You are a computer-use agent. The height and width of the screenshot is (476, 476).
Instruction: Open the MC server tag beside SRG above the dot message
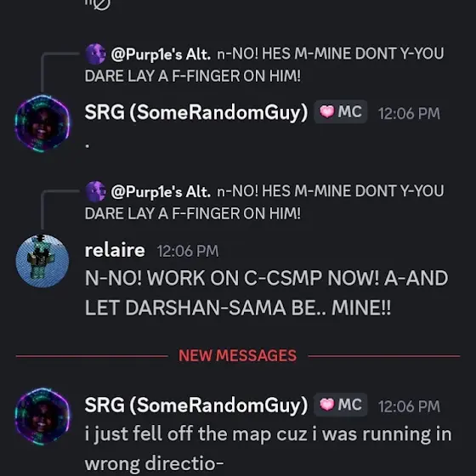(x=340, y=111)
